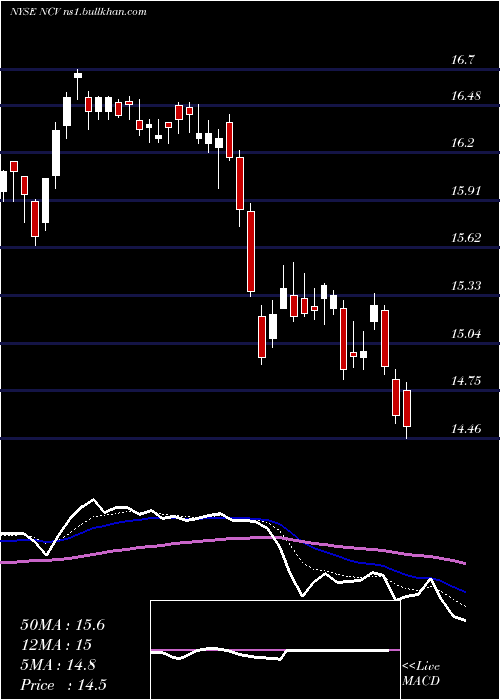Screen dimensions: 500x700
Task: Click the 16.2 price level label
Action: pyautogui.click(x=464, y=143)
